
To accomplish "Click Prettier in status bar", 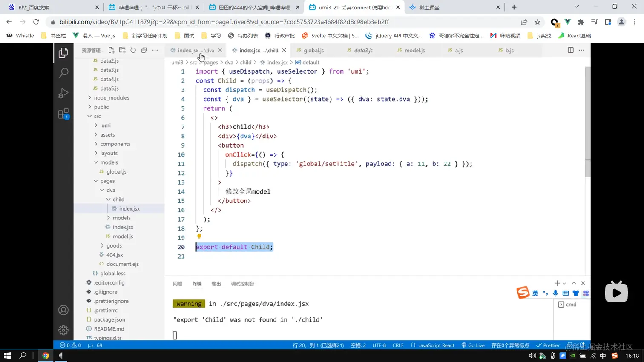I will point(548,345).
